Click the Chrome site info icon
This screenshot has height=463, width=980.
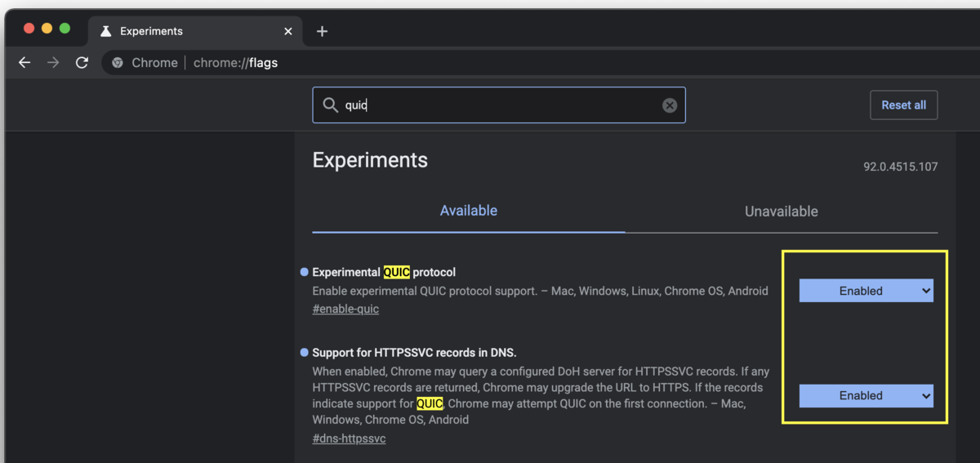click(x=118, y=63)
